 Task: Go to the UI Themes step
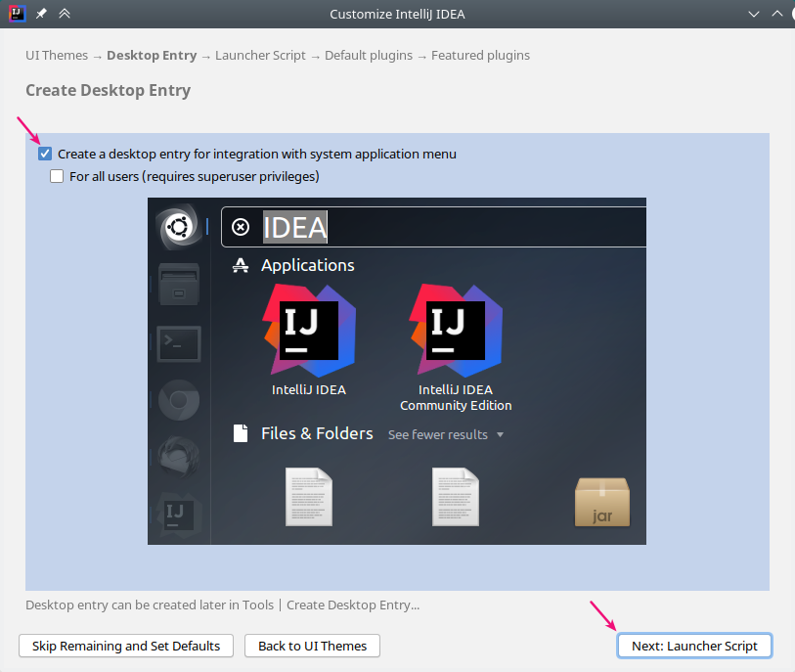click(x=57, y=55)
